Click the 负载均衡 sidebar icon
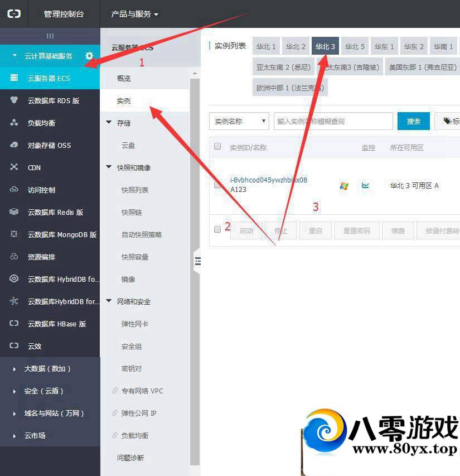 coord(14,123)
